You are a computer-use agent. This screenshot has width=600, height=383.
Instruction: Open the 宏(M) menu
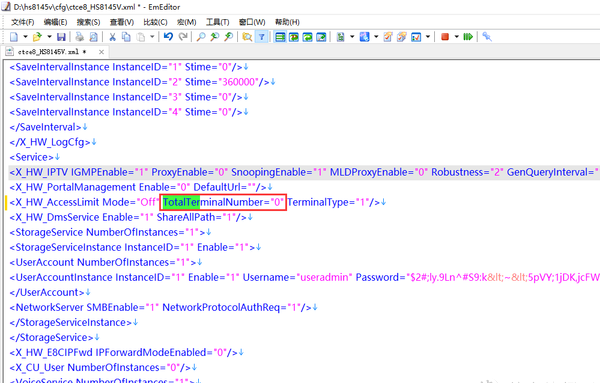tap(186, 22)
